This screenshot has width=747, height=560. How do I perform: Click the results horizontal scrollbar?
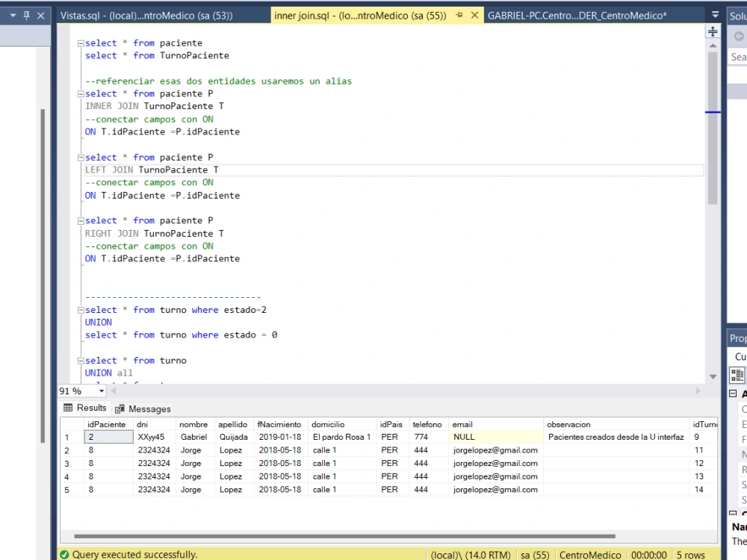(344, 536)
